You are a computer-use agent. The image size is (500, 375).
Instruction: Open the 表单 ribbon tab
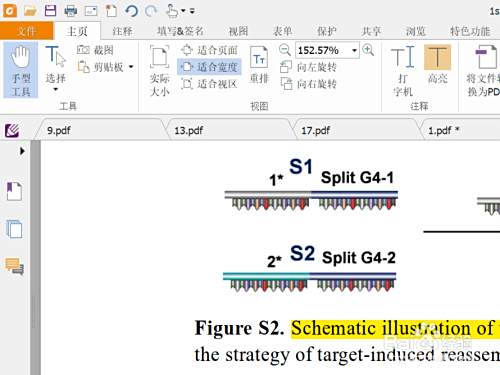tap(283, 31)
